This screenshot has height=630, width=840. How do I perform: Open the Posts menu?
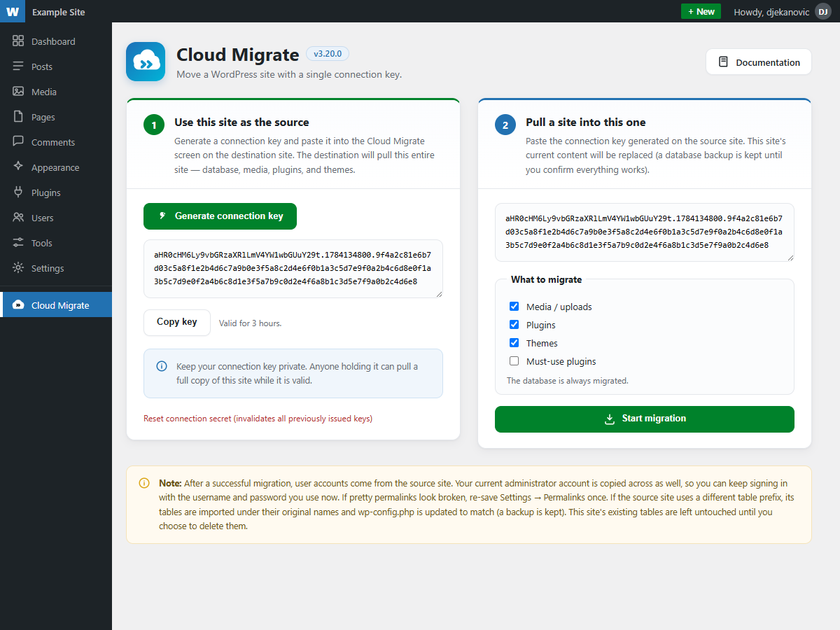(56, 66)
